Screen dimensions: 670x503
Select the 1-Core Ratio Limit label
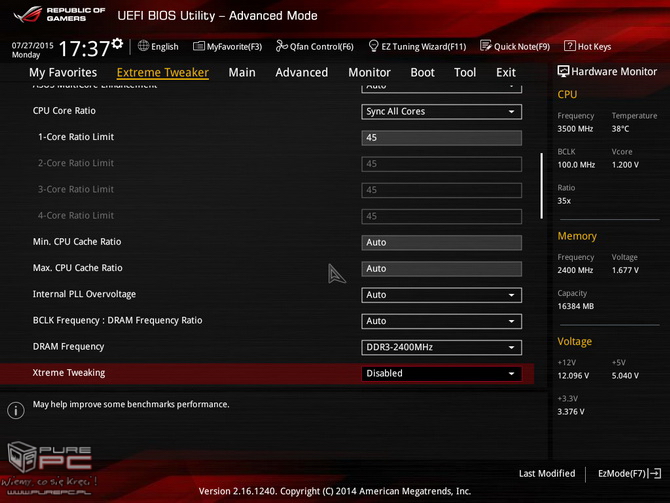point(76,137)
